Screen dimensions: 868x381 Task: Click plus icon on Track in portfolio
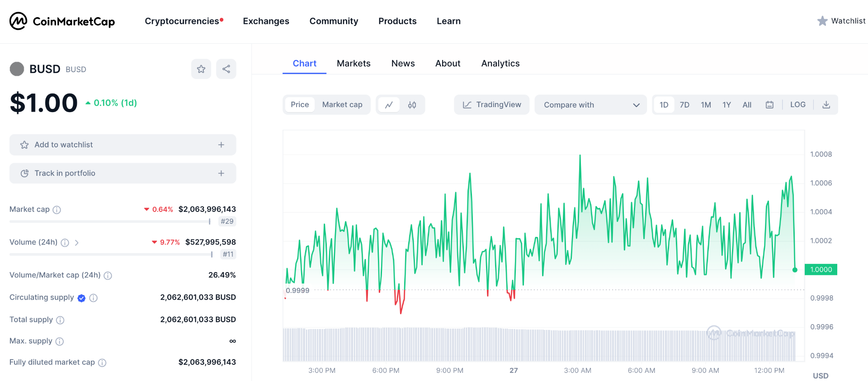point(221,173)
